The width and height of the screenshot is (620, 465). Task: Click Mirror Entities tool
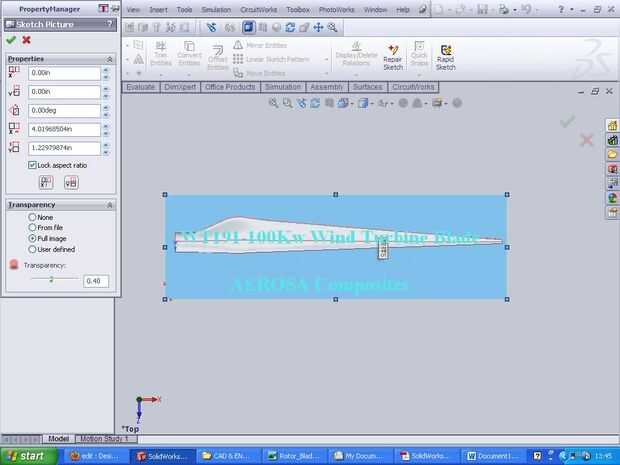(260, 45)
